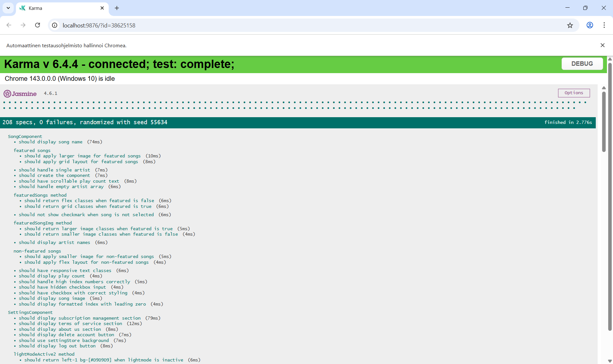Open a new browser tab
The height and width of the screenshot is (364, 613).
click(x=117, y=8)
